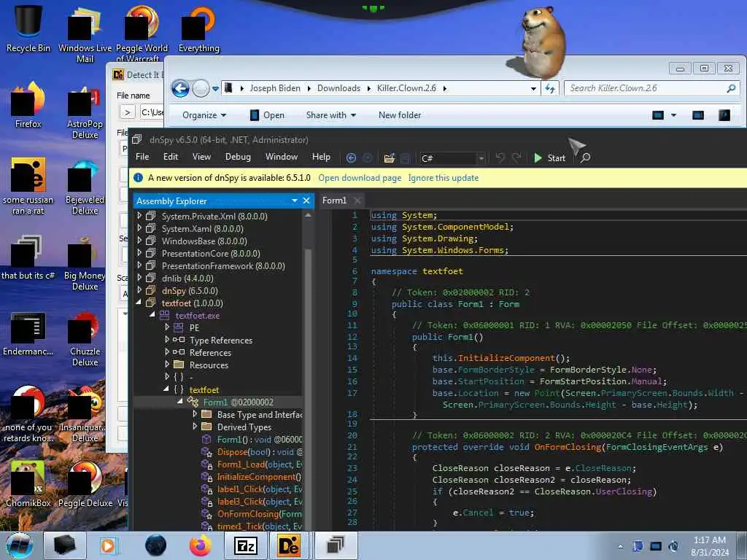
Task: Open the Edit menu in dnSpy
Action: (x=171, y=157)
